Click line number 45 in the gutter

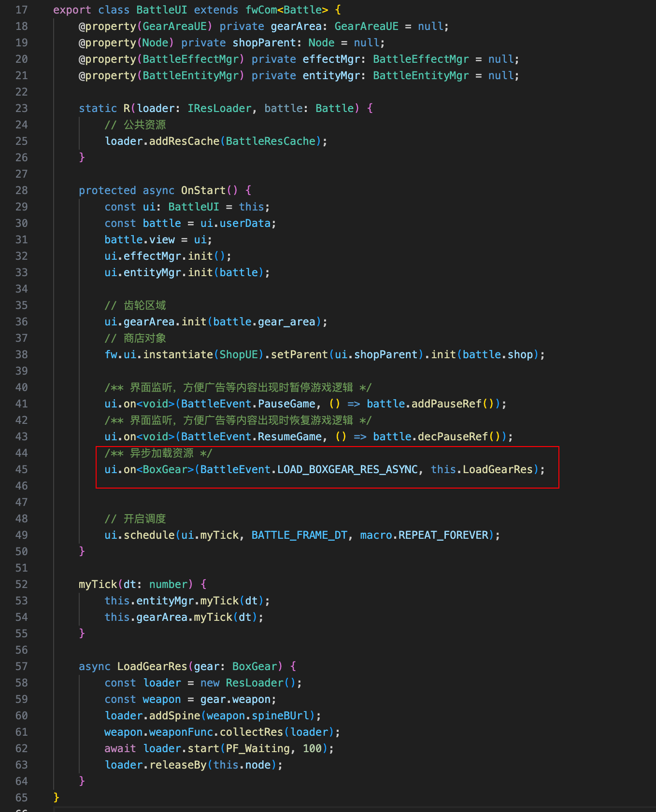(x=22, y=469)
